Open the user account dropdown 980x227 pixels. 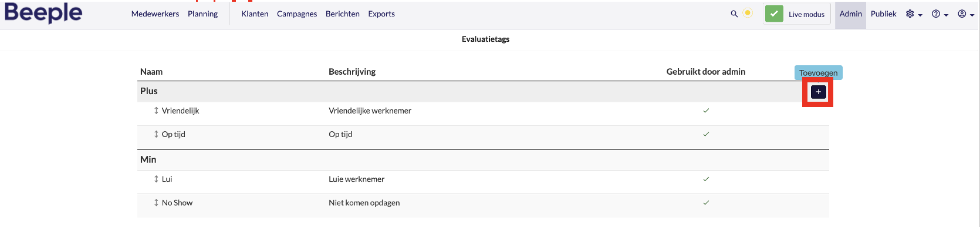[966, 14]
